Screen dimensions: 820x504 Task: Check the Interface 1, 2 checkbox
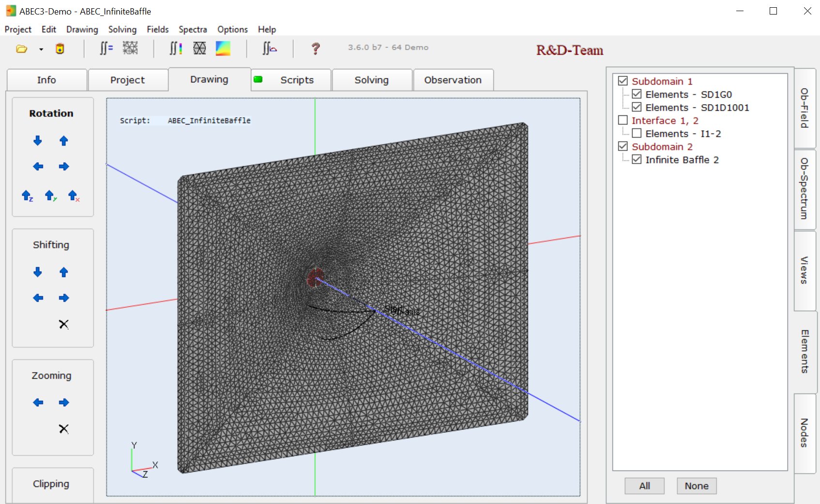tap(623, 120)
